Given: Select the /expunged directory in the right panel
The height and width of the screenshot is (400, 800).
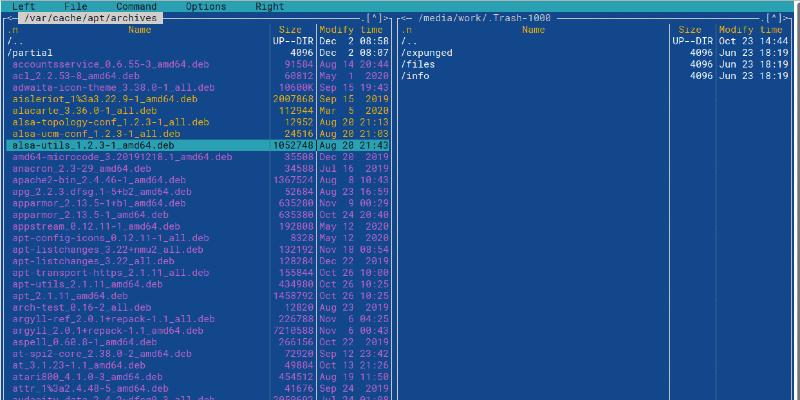Looking at the screenshot, I should pos(427,53).
